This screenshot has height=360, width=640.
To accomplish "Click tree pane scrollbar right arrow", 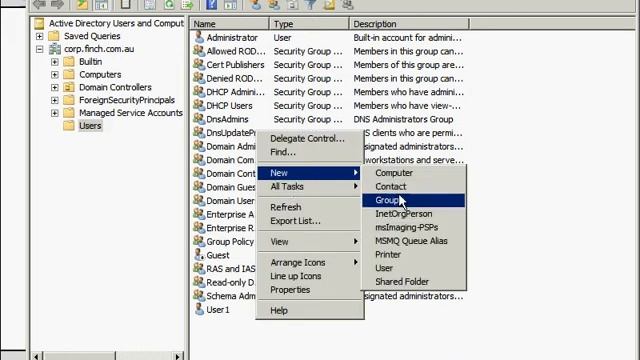I will click(177, 356).
